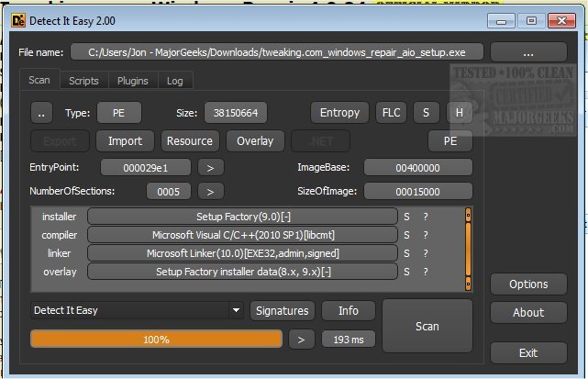The image size is (588, 379).
Task: Open the Resource viewer
Action: (x=190, y=141)
